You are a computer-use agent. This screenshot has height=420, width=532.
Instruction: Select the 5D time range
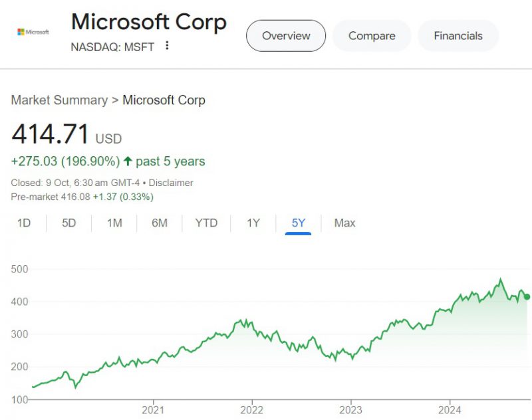[x=68, y=223]
